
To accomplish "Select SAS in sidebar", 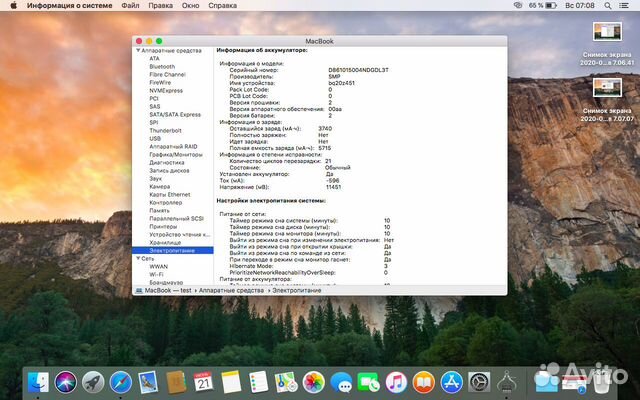I will click(155, 107).
